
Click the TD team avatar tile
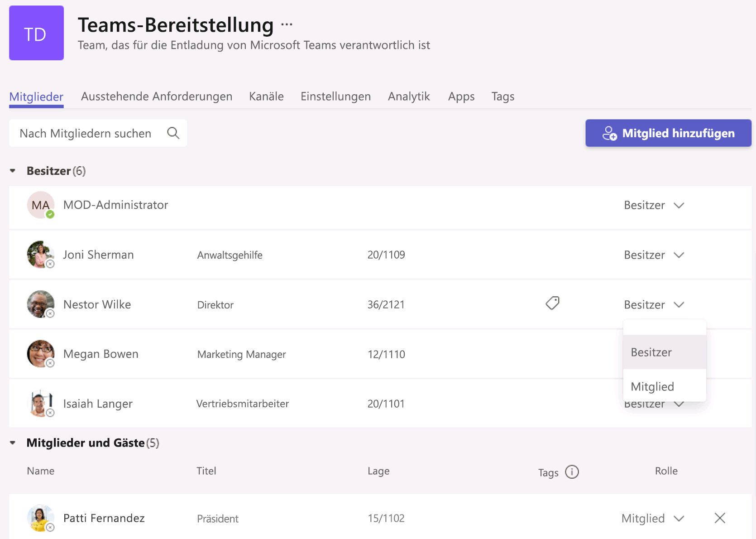click(36, 33)
